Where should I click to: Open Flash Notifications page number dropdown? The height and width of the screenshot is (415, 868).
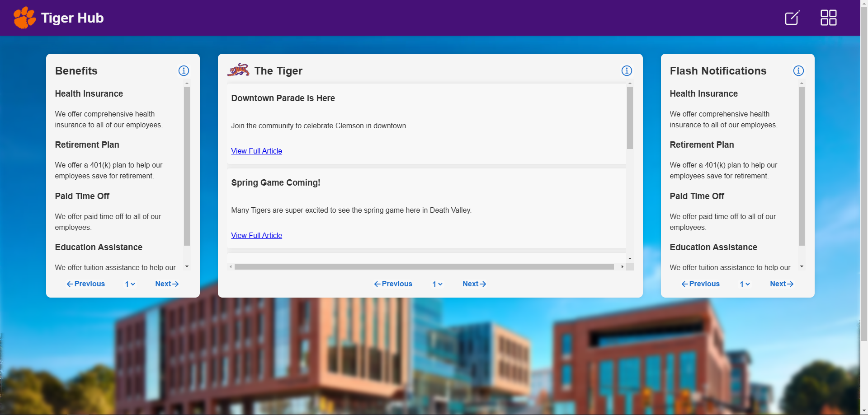point(745,284)
